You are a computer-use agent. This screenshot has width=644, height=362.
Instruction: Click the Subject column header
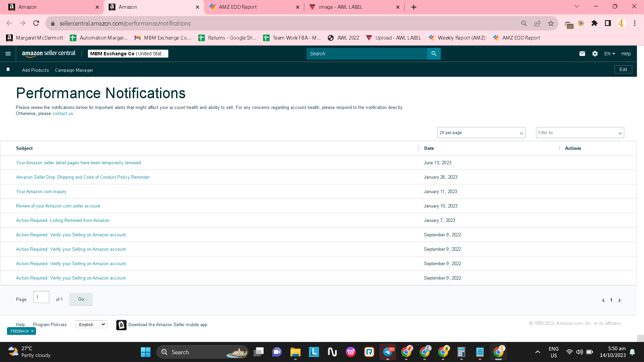(24, 148)
